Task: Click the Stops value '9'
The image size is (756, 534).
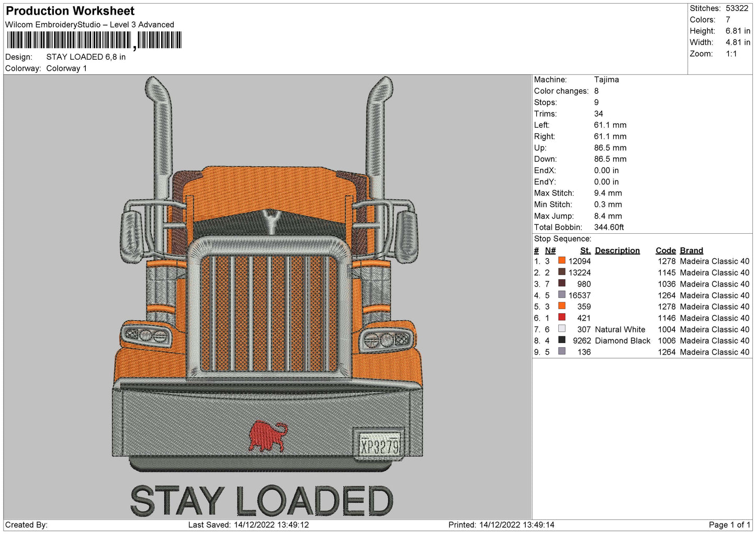Action: pos(596,103)
